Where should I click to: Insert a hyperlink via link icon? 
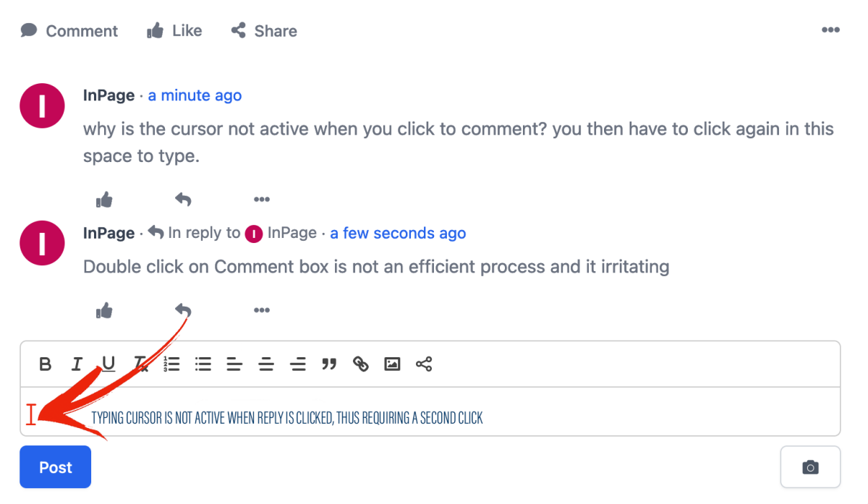click(x=360, y=364)
